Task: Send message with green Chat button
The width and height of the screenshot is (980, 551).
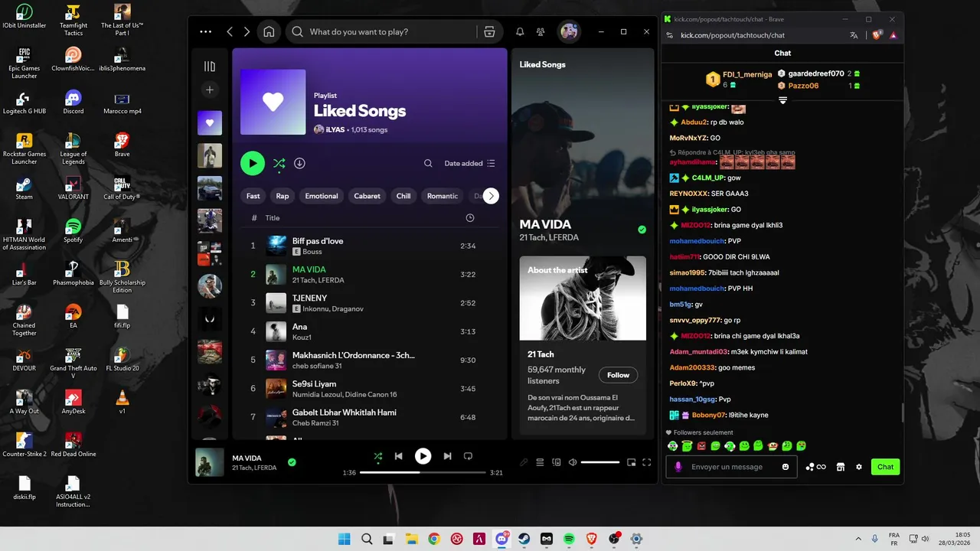Action: [885, 467]
